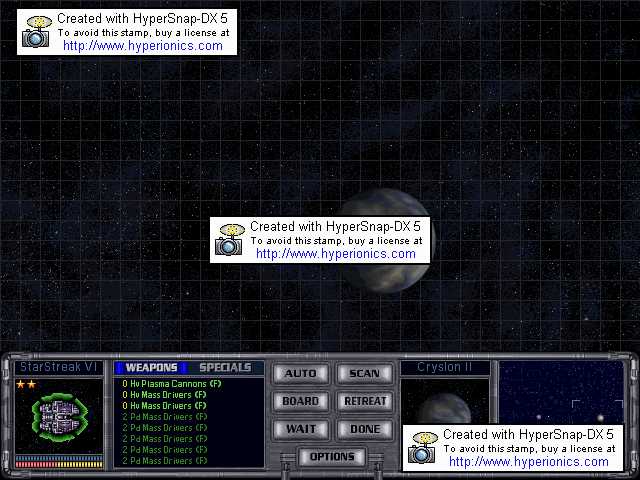This screenshot has width=640, height=480.
Task: Toggle the second Hv Mass Drivers entry
Action: tap(164, 406)
